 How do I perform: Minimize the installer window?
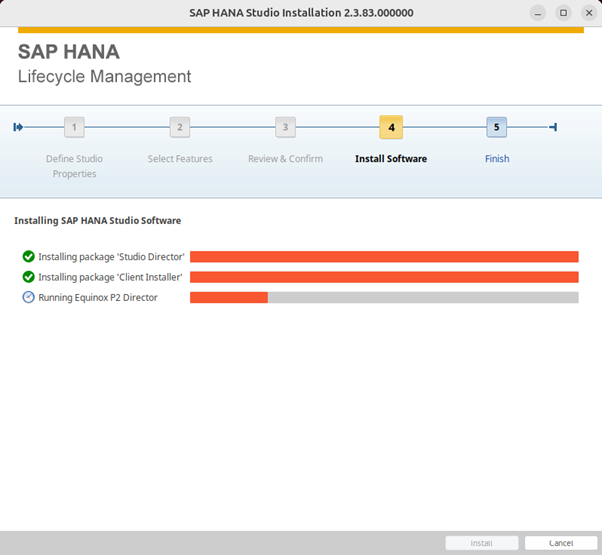tap(538, 13)
